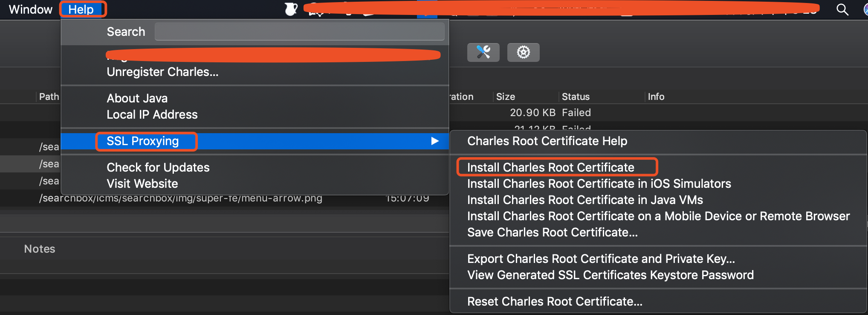The height and width of the screenshot is (315, 868).
Task: Open the Help menu
Action: click(x=81, y=9)
